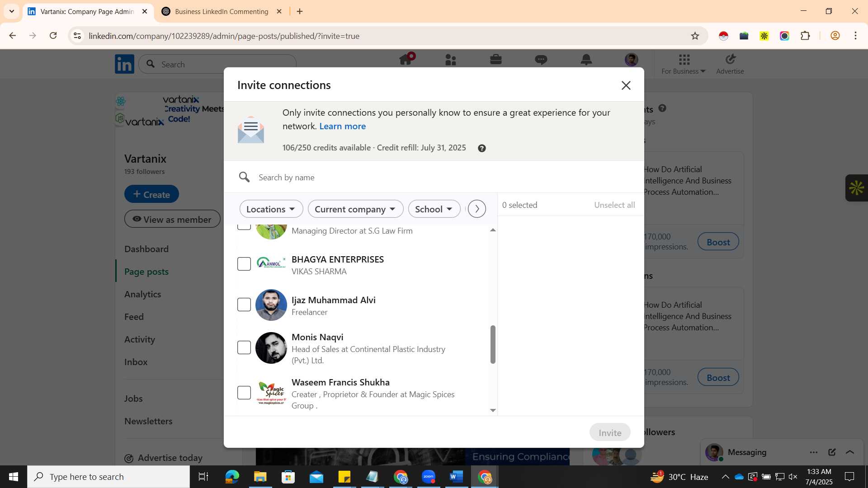Screen dimensions: 868x488
Task: Check the box for Ijaz Muhammad Alvi
Action: point(244,305)
